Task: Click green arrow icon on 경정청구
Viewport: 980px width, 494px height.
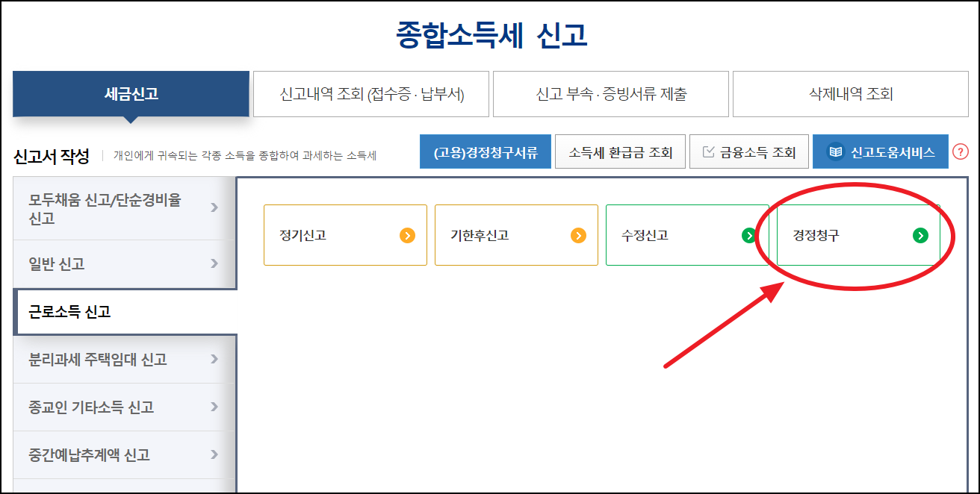Action: pyautogui.click(x=920, y=236)
